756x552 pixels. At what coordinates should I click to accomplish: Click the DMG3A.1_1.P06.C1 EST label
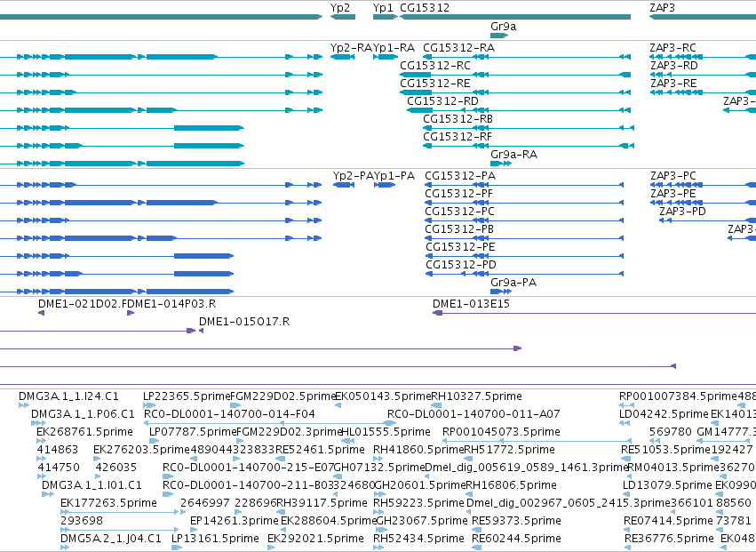tap(83, 414)
